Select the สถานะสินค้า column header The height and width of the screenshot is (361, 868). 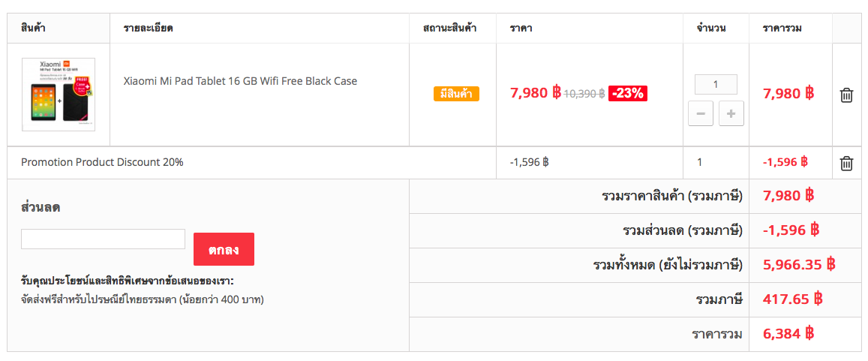tap(449, 28)
